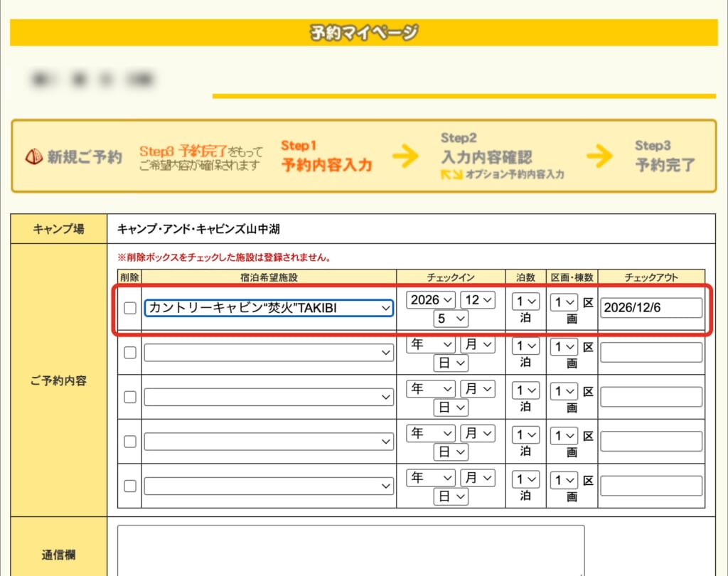
Task: Open the 月 dropdown in the fifth row
Action: pyautogui.click(x=478, y=478)
